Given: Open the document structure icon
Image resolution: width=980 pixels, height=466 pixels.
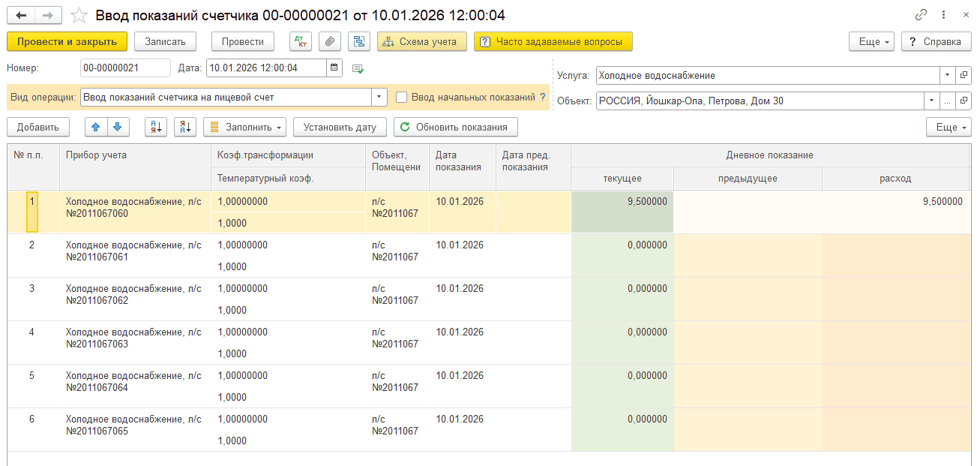Looking at the screenshot, I should click(359, 41).
